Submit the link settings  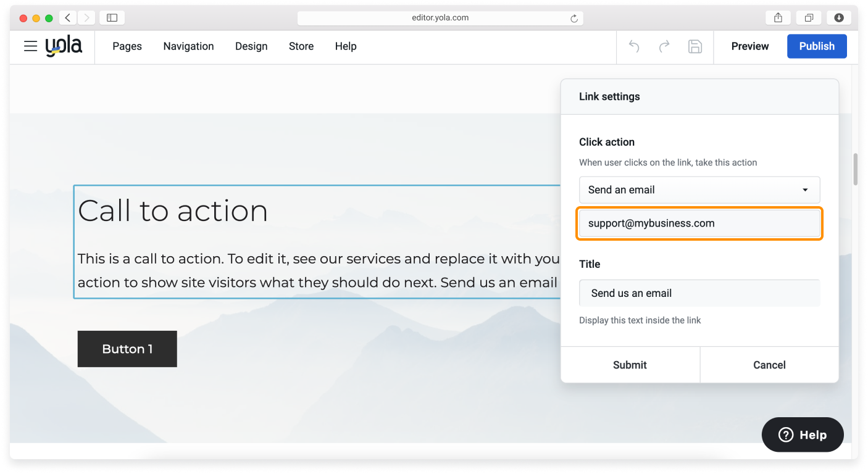(x=630, y=365)
